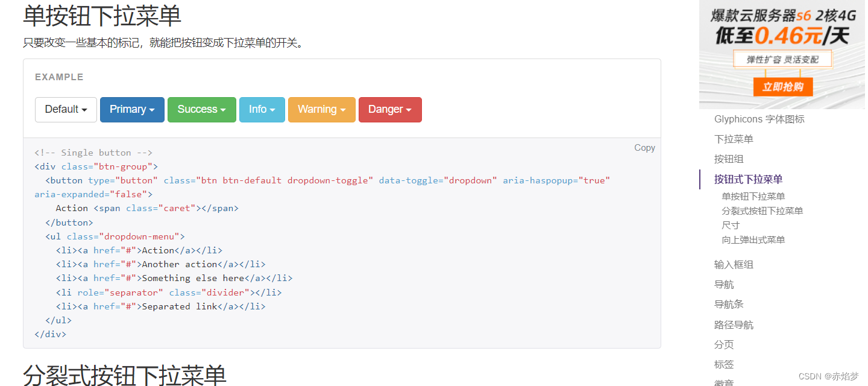The image size is (868, 386).
Task: Copy the example code snippet
Action: click(644, 148)
